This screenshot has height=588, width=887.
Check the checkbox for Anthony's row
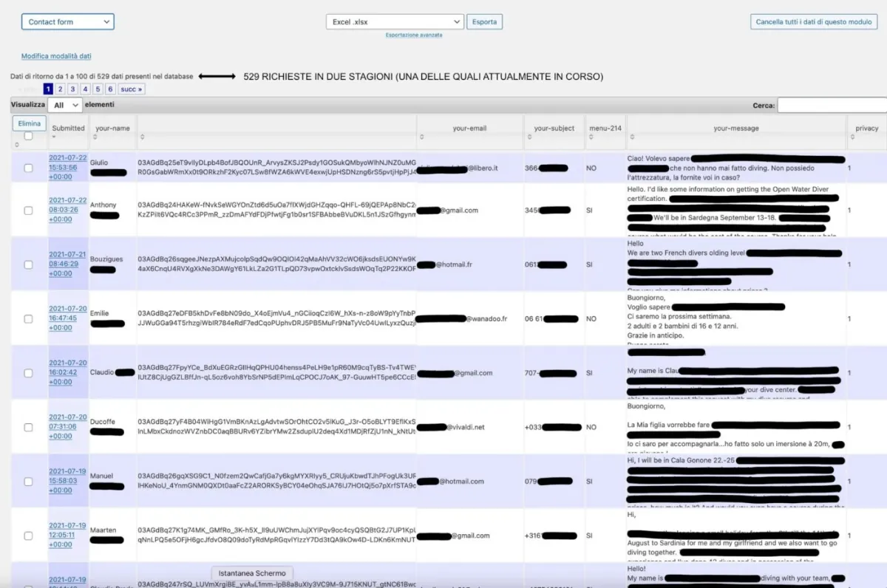(x=28, y=211)
